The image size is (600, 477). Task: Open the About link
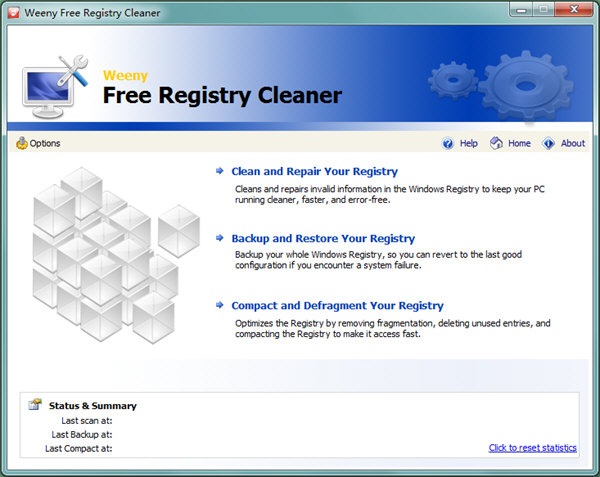pos(573,143)
